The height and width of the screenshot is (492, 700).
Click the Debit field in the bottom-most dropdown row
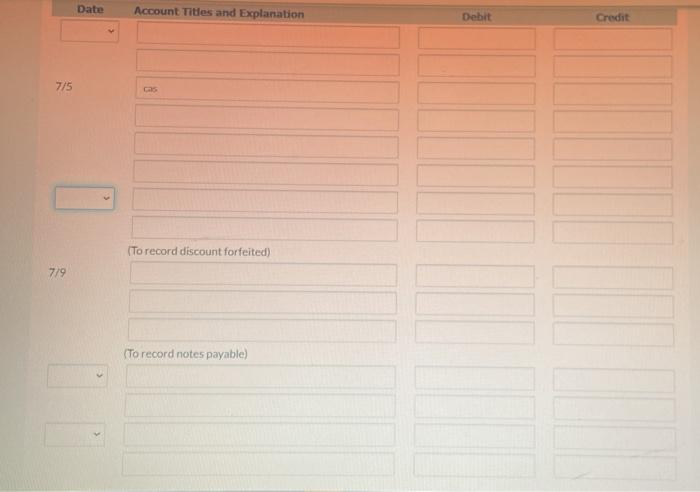click(474, 436)
